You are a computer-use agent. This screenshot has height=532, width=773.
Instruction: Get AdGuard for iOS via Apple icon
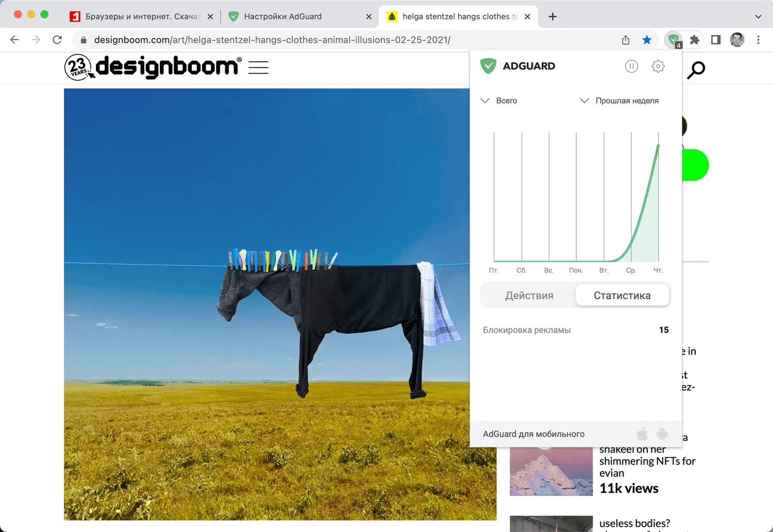coord(642,434)
